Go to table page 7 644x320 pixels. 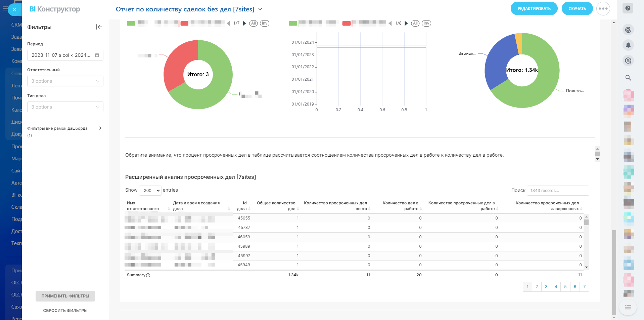coord(584,287)
